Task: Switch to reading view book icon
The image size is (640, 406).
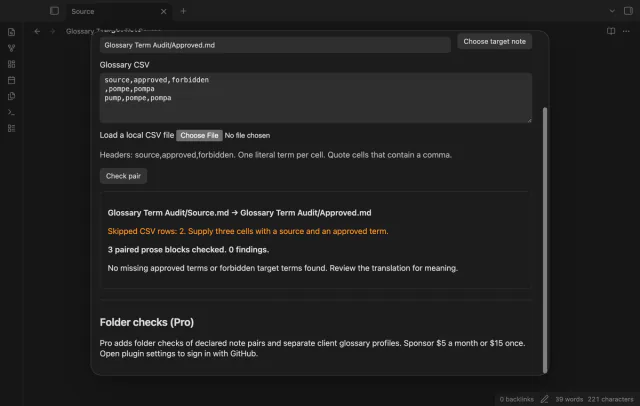Action: click(x=611, y=31)
